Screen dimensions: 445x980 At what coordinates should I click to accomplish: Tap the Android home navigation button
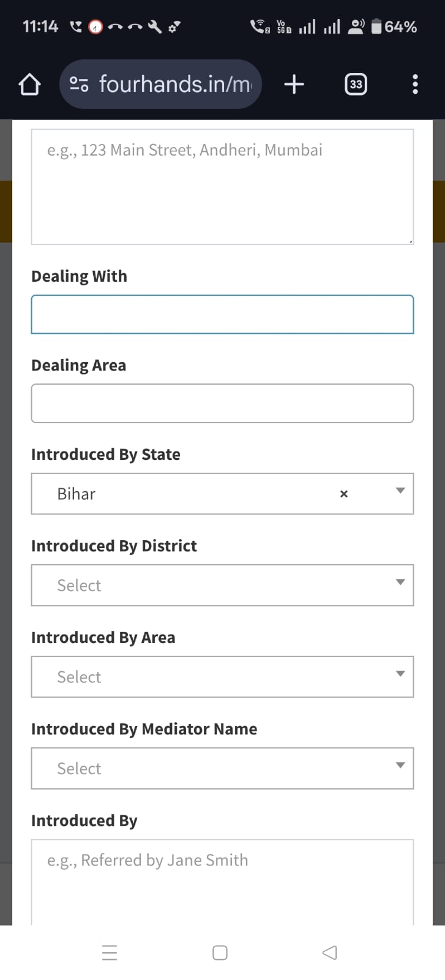(220, 952)
